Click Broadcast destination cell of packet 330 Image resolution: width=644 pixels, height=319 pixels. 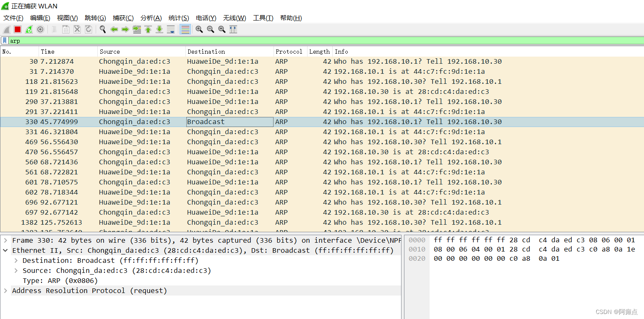[x=229, y=122]
